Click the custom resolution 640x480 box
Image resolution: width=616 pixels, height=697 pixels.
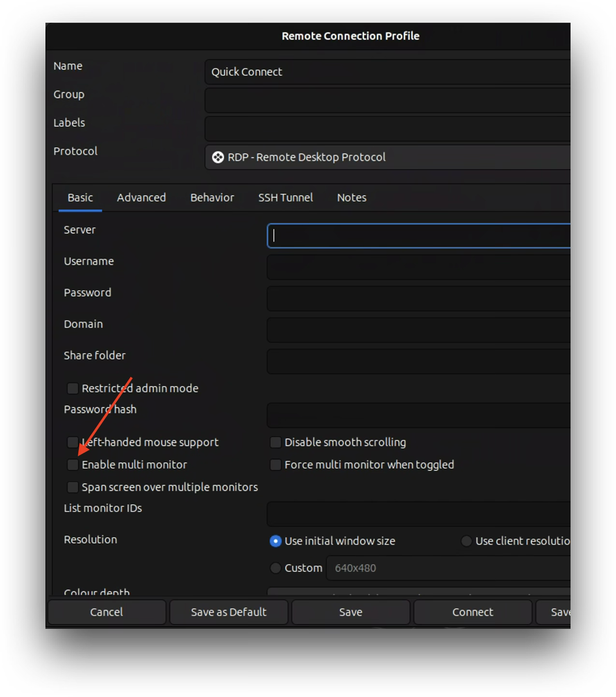pos(448,568)
